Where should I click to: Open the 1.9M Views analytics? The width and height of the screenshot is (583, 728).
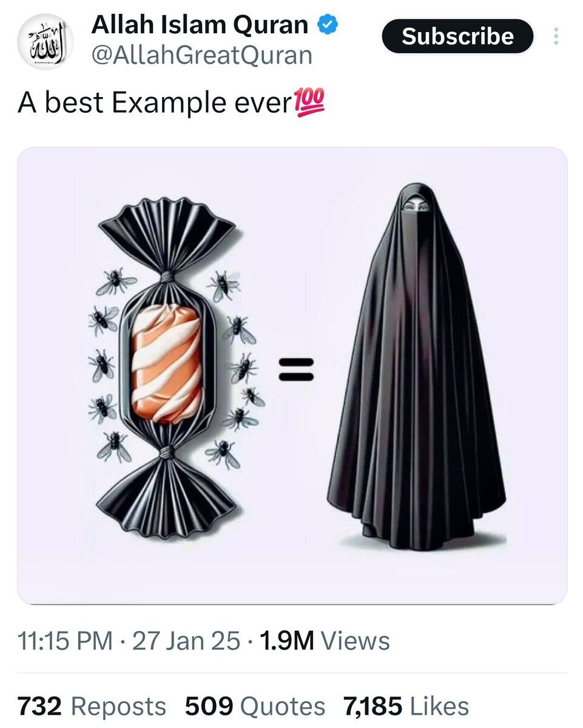pyautogui.click(x=325, y=641)
